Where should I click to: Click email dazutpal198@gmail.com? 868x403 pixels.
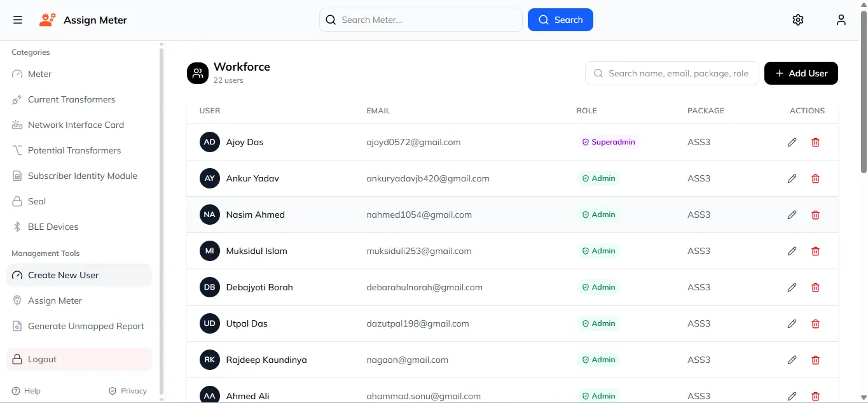point(418,323)
